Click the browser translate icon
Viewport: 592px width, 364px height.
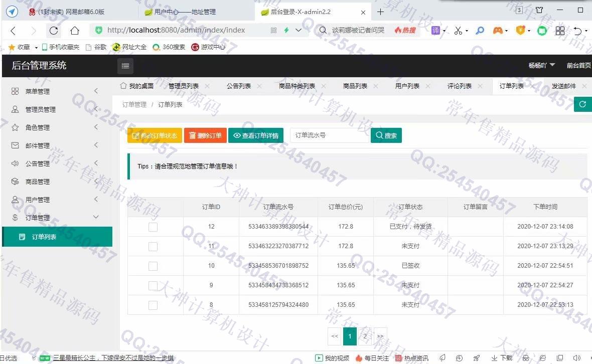[x=435, y=31]
